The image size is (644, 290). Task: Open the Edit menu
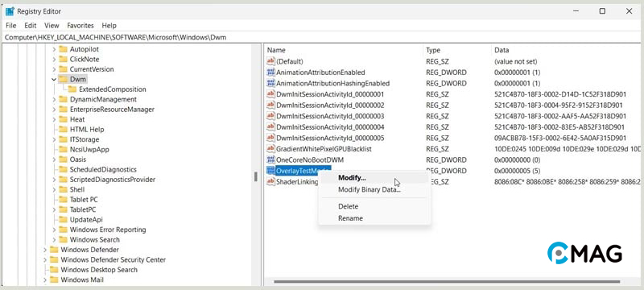tap(31, 26)
